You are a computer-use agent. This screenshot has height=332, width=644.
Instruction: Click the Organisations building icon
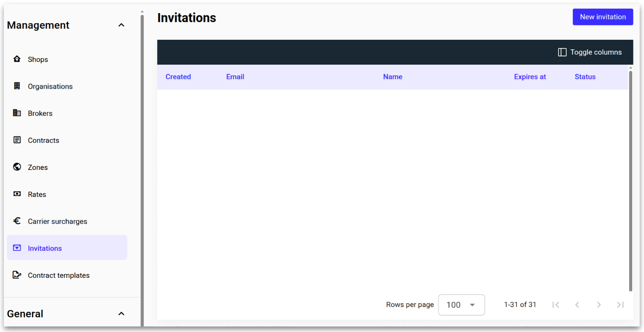pos(17,86)
